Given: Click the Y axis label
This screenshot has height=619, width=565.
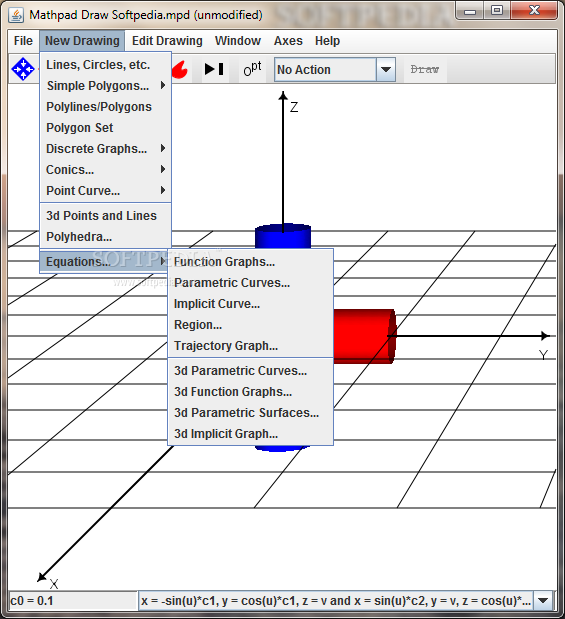Looking at the screenshot, I should pos(543,355).
